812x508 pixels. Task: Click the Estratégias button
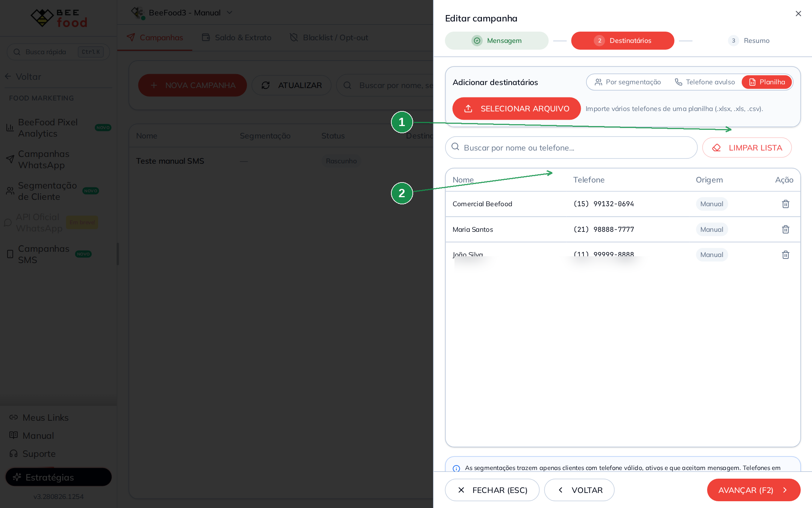point(59,477)
